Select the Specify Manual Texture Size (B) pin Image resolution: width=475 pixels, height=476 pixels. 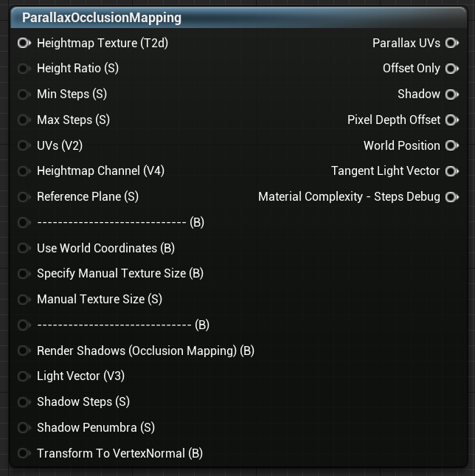24,274
